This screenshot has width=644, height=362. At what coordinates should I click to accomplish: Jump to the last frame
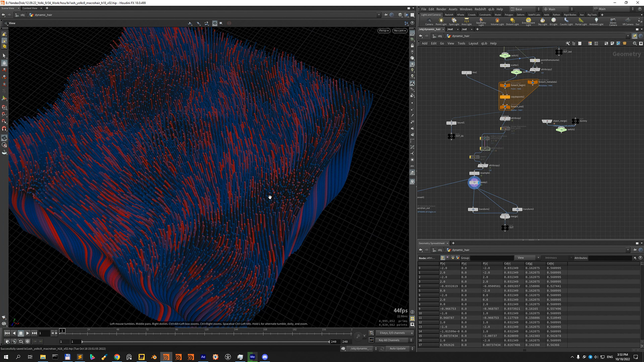pos(34,333)
